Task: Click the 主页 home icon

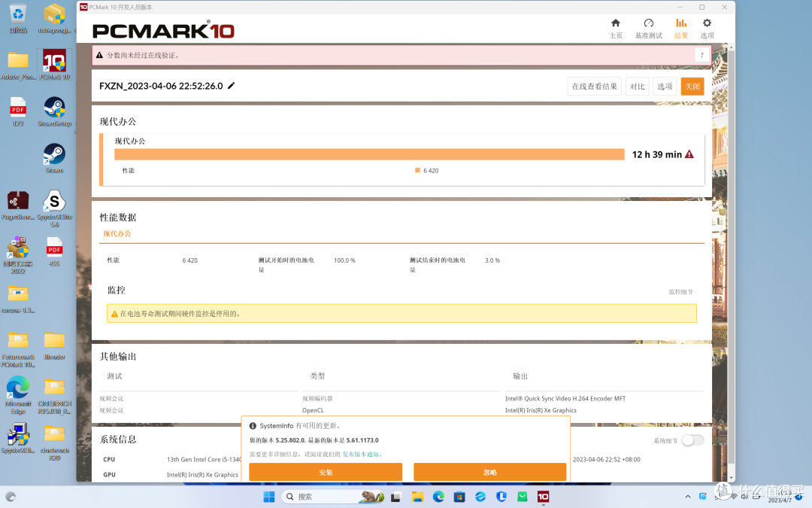Action: (616, 28)
